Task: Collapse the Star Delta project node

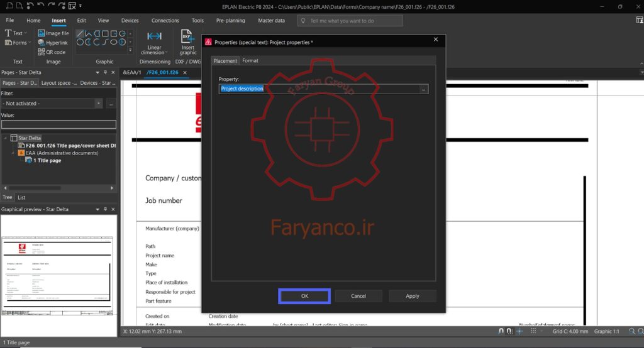Action: point(5,138)
